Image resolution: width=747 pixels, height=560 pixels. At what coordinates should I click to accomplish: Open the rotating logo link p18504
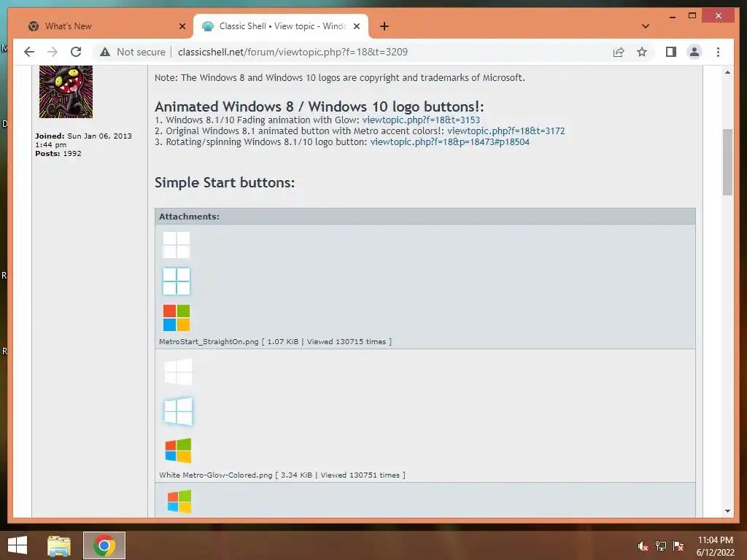click(449, 142)
